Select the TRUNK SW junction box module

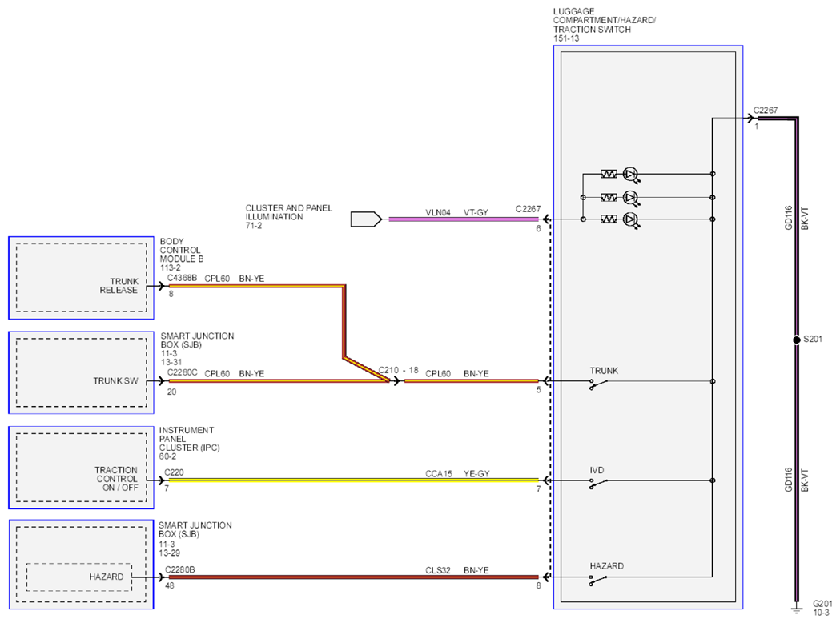82,372
